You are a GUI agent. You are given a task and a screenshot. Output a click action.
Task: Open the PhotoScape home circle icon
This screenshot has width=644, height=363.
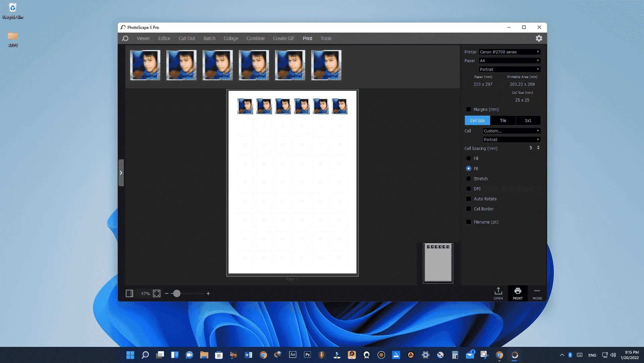point(125,38)
